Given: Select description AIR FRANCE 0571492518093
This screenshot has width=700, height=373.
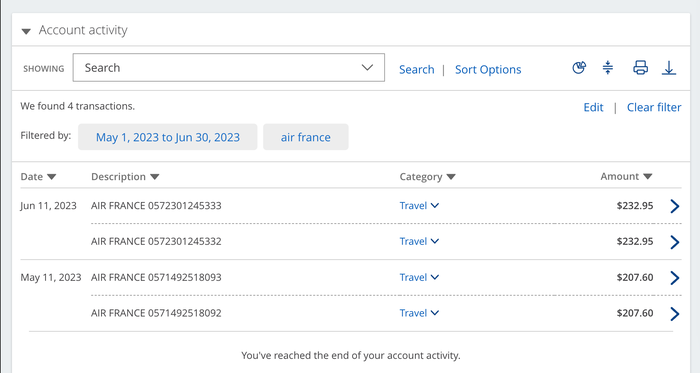Looking at the screenshot, I should pyautogui.click(x=156, y=278).
